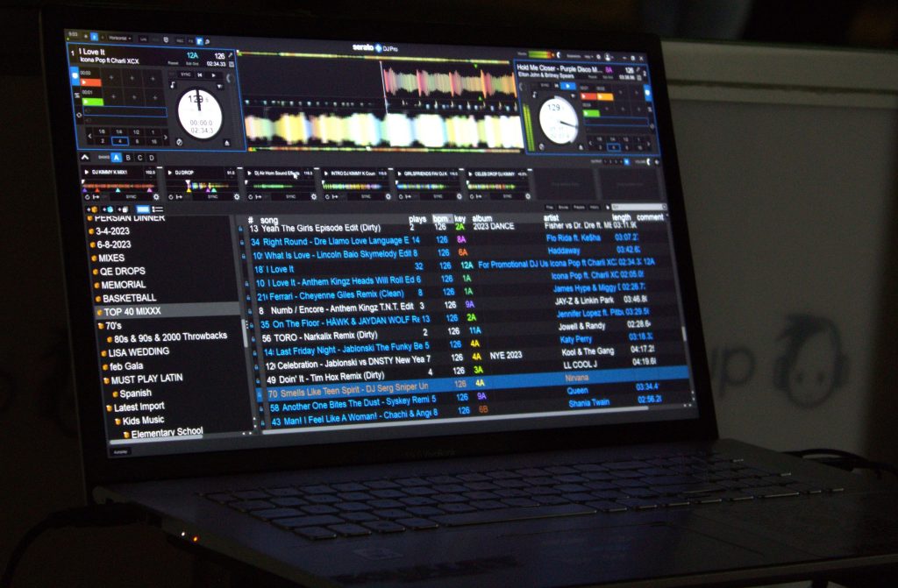
Task: Toggle repeat on DJ KIMMY K MIX1 sample
Action: click(x=89, y=197)
